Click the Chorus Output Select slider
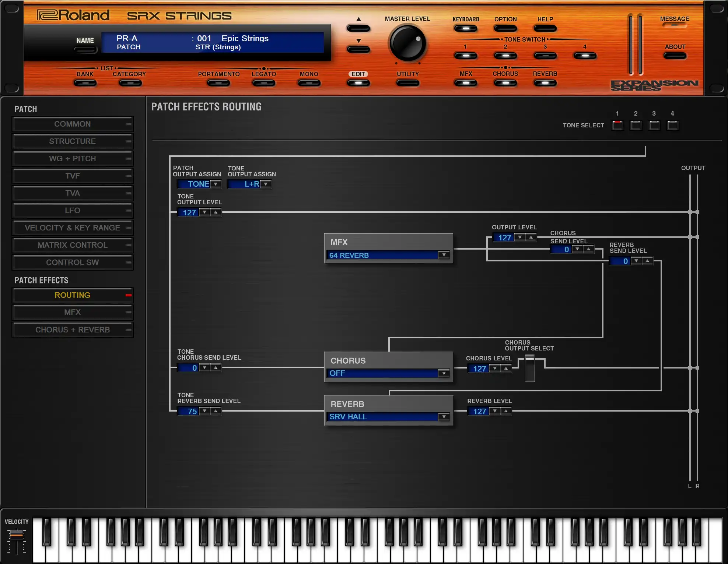728x564 pixels. [x=530, y=368]
